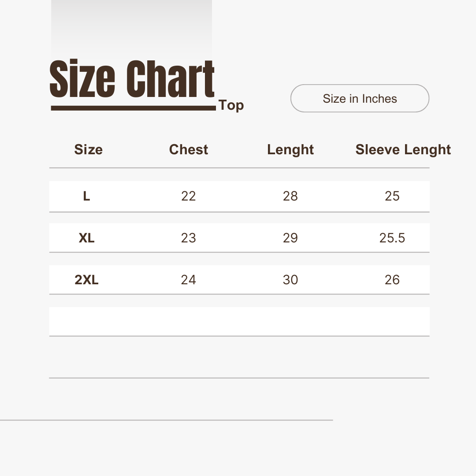Image resolution: width=476 pixels, height=476 pixels.
Task: Click the Size column header
Action: [x=88, y=149]
